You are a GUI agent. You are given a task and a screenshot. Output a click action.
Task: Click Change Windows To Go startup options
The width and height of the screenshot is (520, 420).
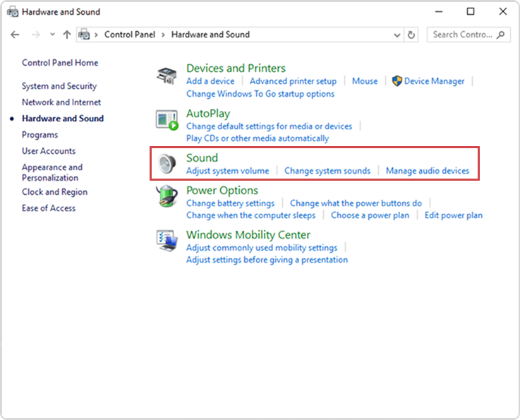click(260, 94)
